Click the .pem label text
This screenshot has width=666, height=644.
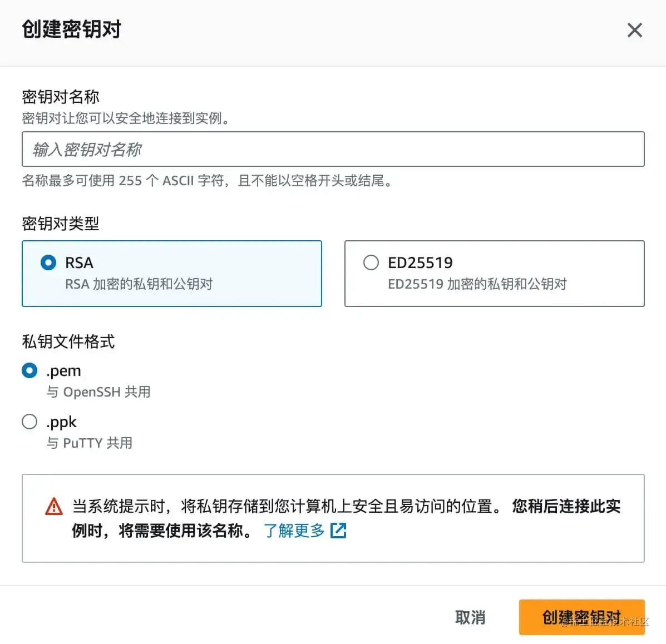64,370
